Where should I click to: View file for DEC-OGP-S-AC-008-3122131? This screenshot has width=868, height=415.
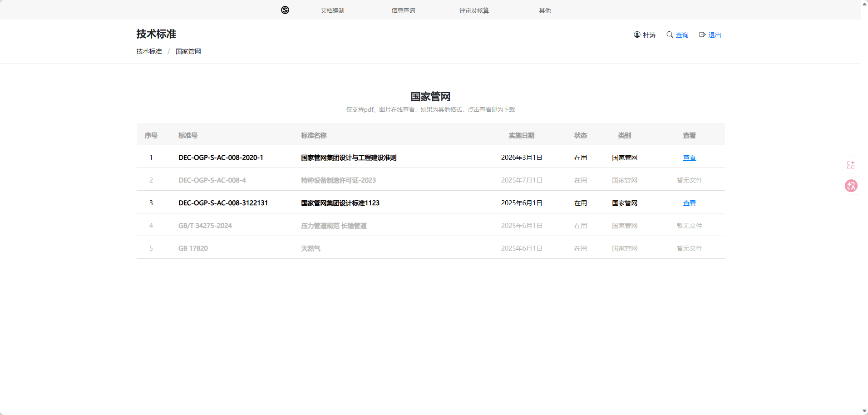[689, 203]
